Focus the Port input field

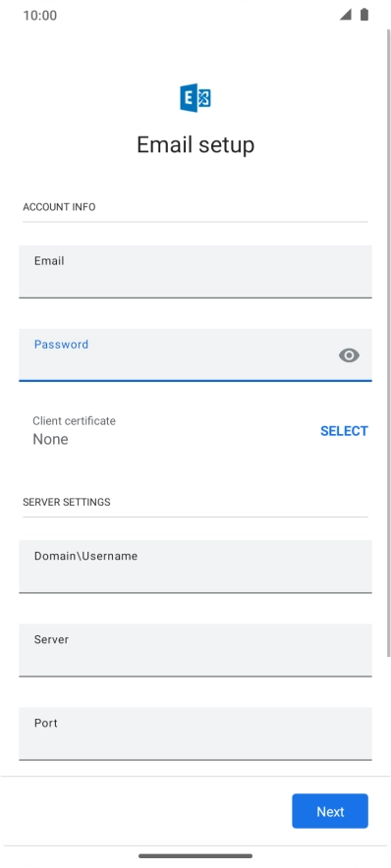point(195,734)
